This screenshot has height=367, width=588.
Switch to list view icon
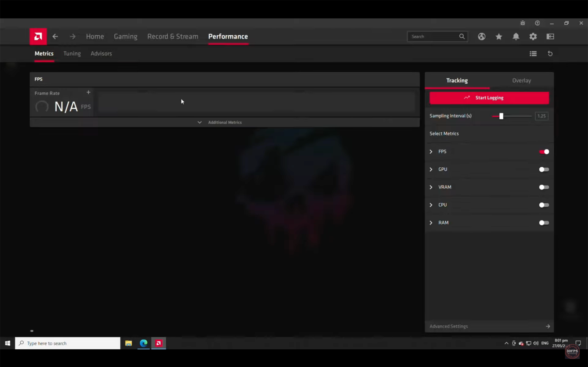pyautogui.click(x=533, y=54)
